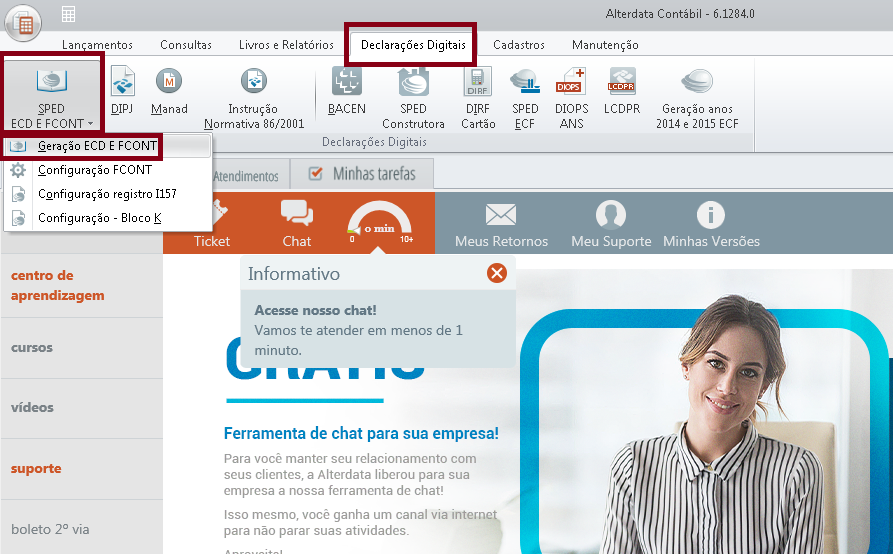This screenshot has height=554, width=893.
Task: Select the Declarações Digitais tab
Action: (x=413, y=44)
